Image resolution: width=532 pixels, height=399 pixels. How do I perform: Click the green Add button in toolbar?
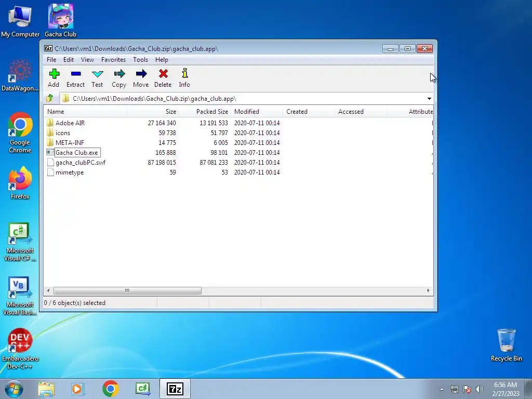point(54,78)
